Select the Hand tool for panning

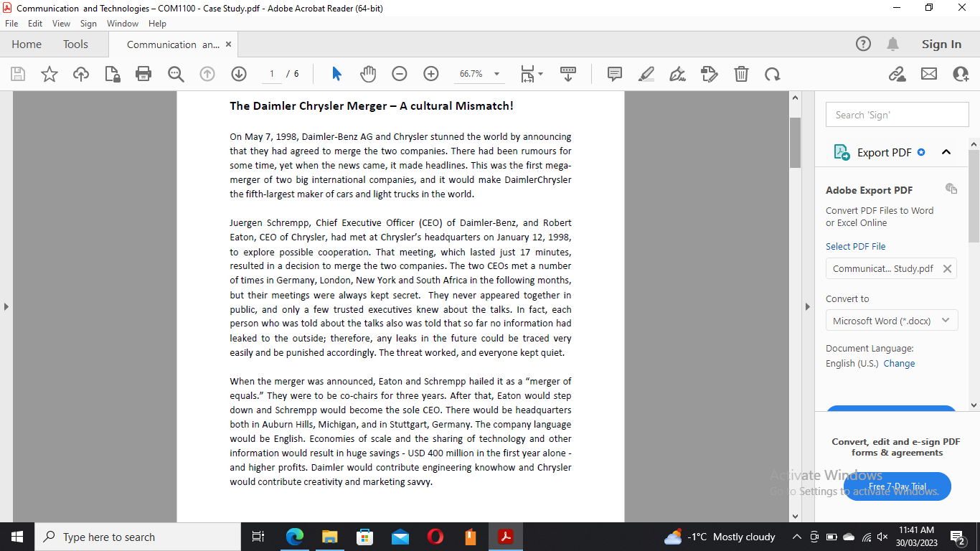click(x=367, y=74)
